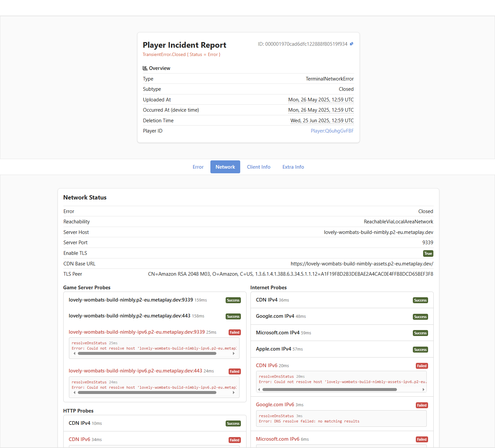The width and height of the screenshot is (495, 448).
Task: Click the Enable TLS True badge
Action: pos(428,253)
